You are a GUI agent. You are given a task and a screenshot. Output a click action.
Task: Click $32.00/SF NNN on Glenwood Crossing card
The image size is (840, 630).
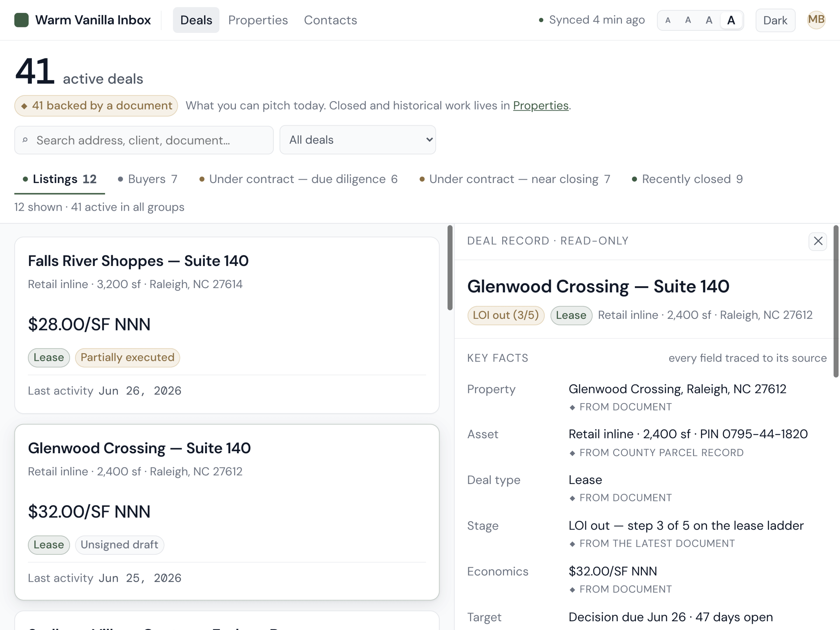[89, 512]
